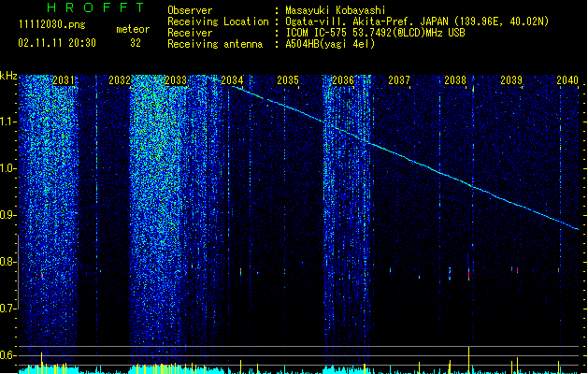
Task: Click the 0.8 frequency axis label
Action: coord(8,262)
